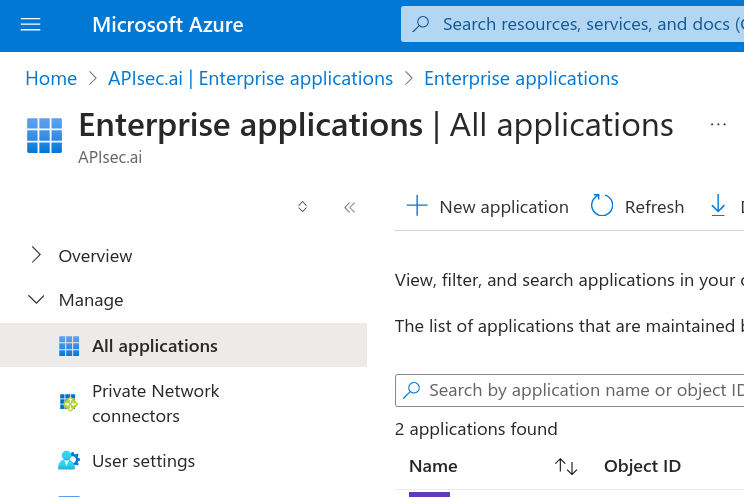Open the Azure portal hamburger menu
Screen dimensions: 744x497
(x=31, y=24)
